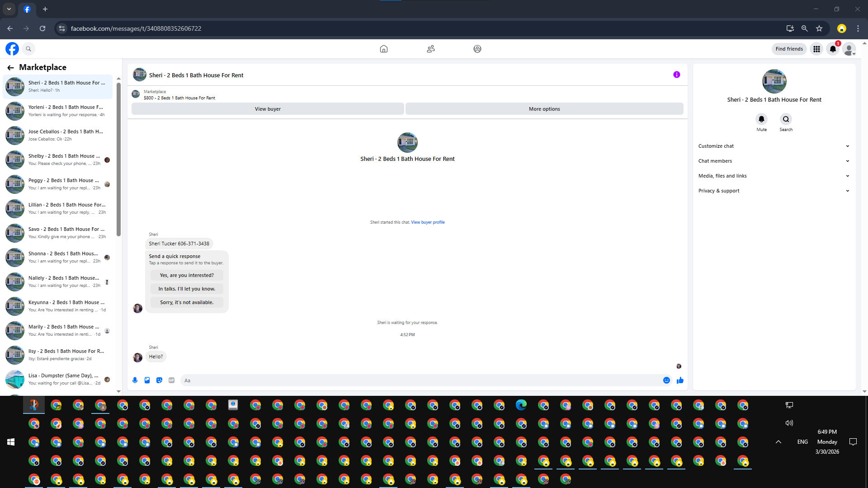Attach a photo using image icon
868x488 pixels.
[x=147, y=380]
